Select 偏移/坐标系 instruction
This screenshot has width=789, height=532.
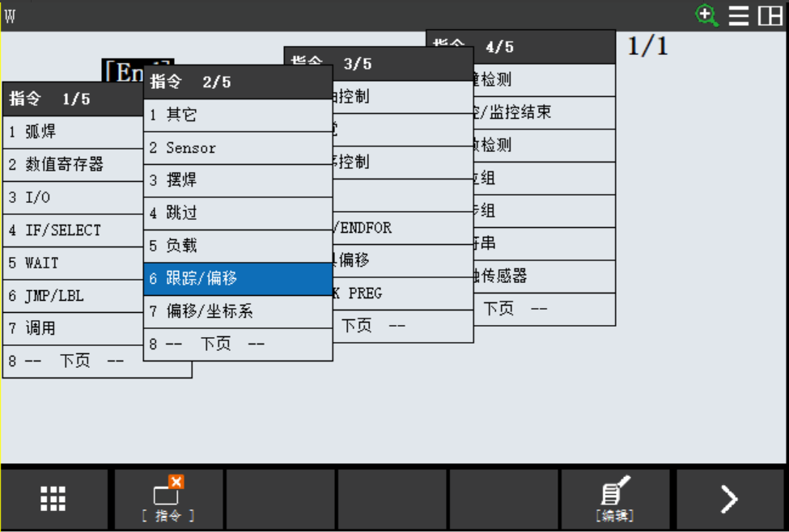tap(237, 311)
